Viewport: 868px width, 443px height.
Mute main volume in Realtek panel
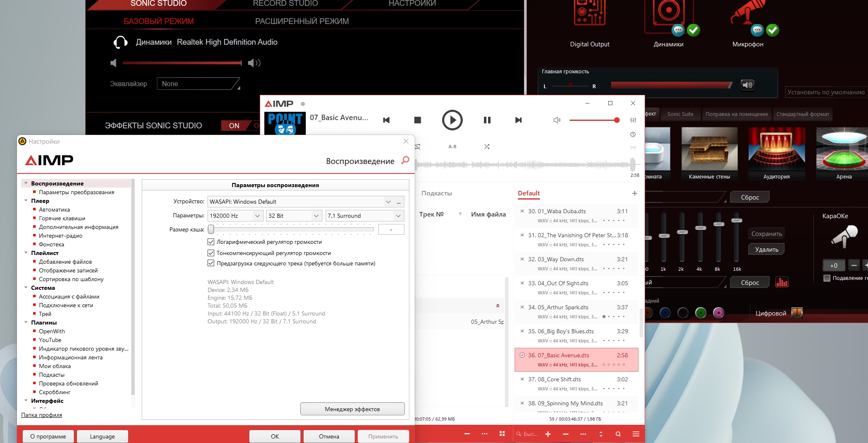(747, 85)
